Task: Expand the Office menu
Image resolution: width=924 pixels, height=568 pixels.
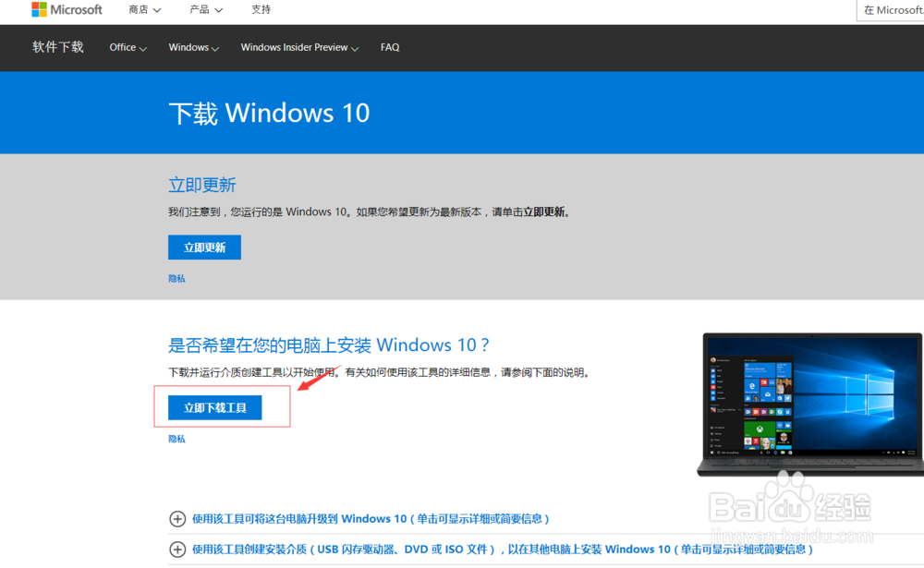Action: pyautogui.click(x=128, y=47)
